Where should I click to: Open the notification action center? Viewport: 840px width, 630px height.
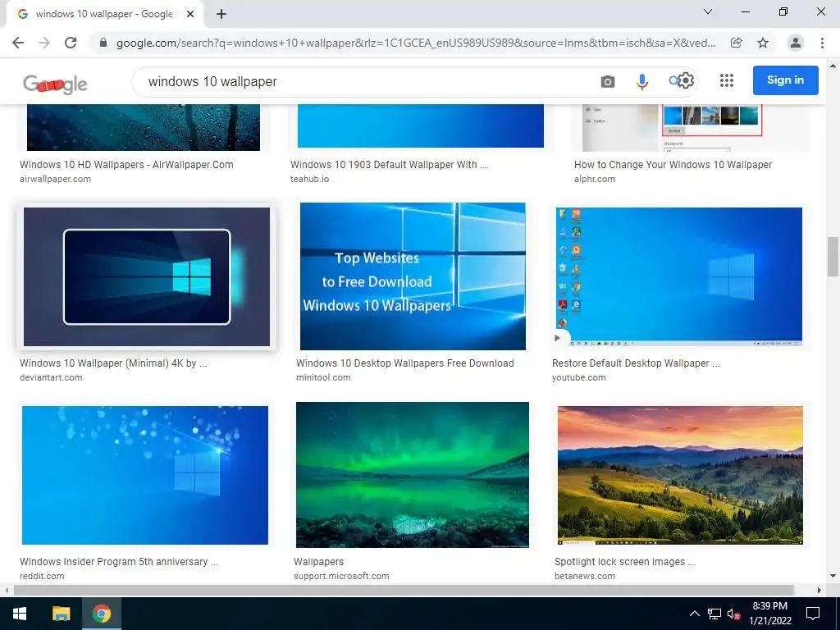pos(813,614)
